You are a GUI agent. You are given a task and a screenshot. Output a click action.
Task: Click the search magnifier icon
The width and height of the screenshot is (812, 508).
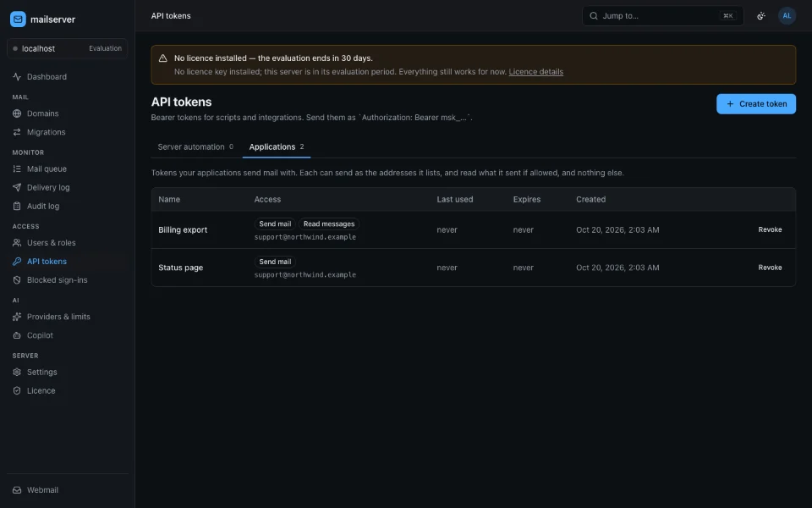pyautogui.click(x=594, y=15)
